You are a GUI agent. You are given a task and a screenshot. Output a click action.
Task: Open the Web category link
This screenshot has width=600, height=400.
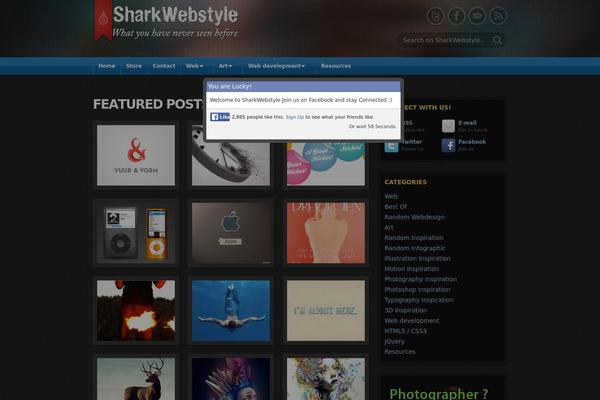pos(391,196)
